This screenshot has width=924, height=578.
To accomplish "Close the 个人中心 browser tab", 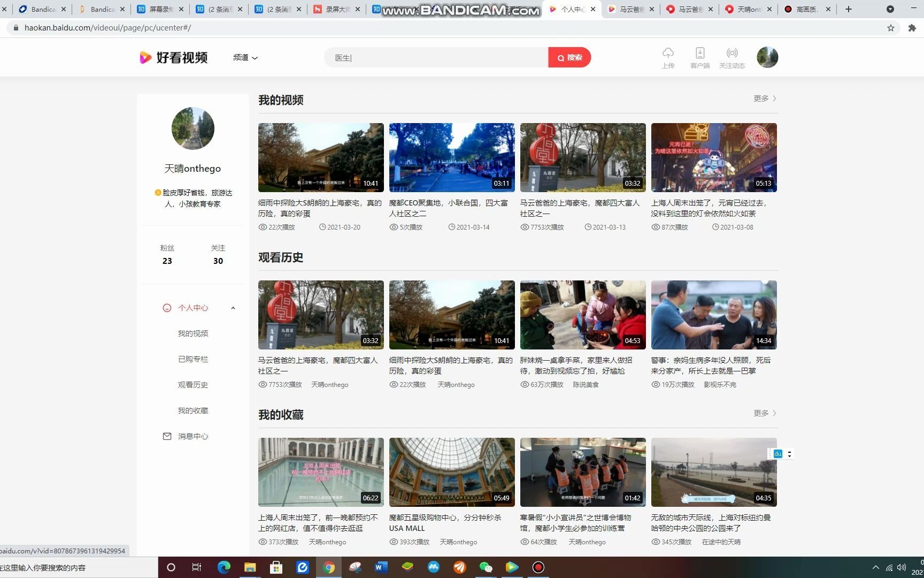I will pyautogui.click(x=593, y=9).
